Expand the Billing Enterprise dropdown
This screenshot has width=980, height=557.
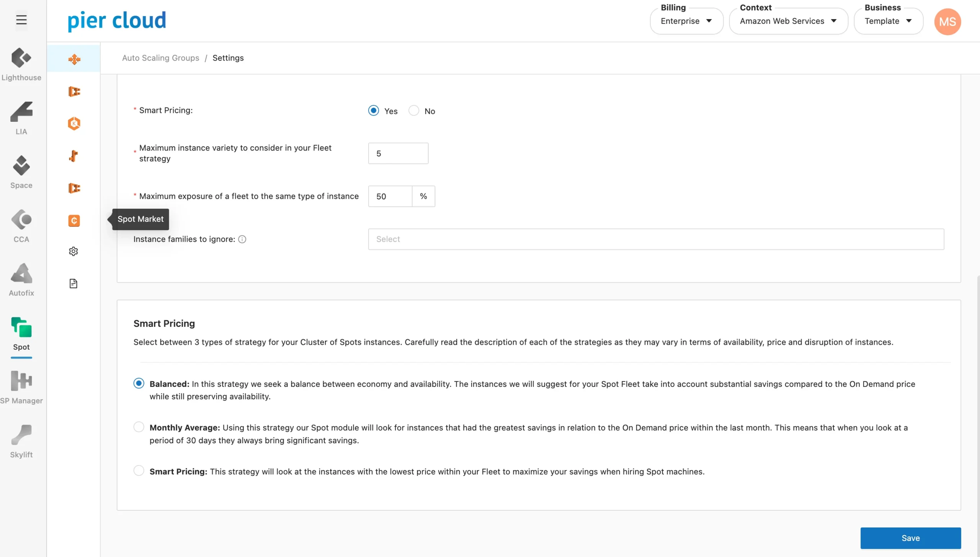(x=686, y=21)
